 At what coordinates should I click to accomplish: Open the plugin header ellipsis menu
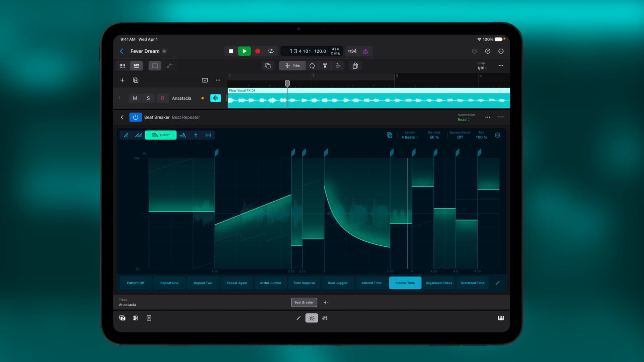487,117
